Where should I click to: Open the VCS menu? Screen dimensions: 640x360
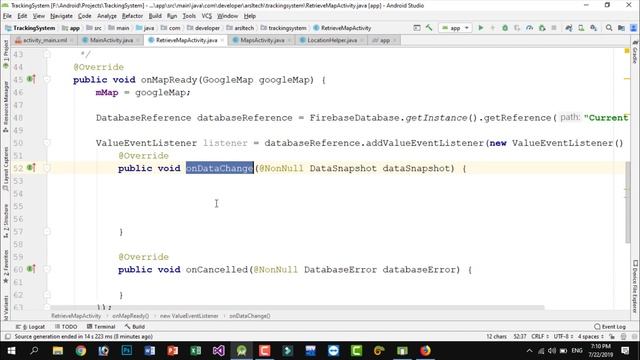(x=207, y=16)
